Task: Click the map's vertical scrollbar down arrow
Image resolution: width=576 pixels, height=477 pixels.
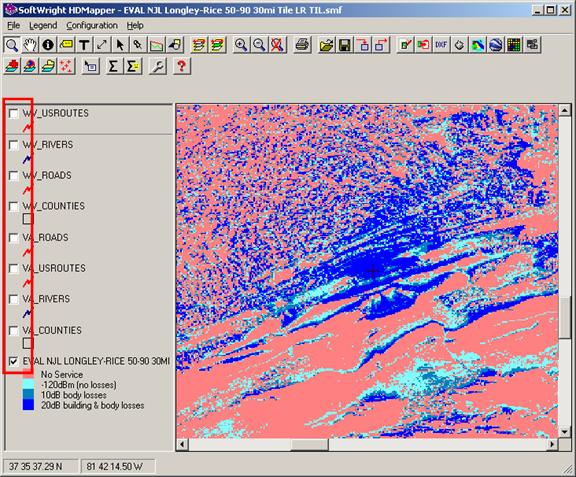Action: [x=565, y=432]
